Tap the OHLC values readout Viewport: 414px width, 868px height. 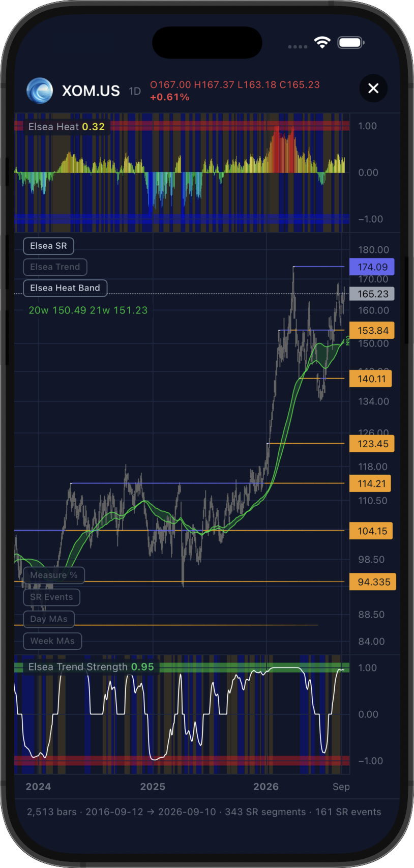tap(235, 84)
